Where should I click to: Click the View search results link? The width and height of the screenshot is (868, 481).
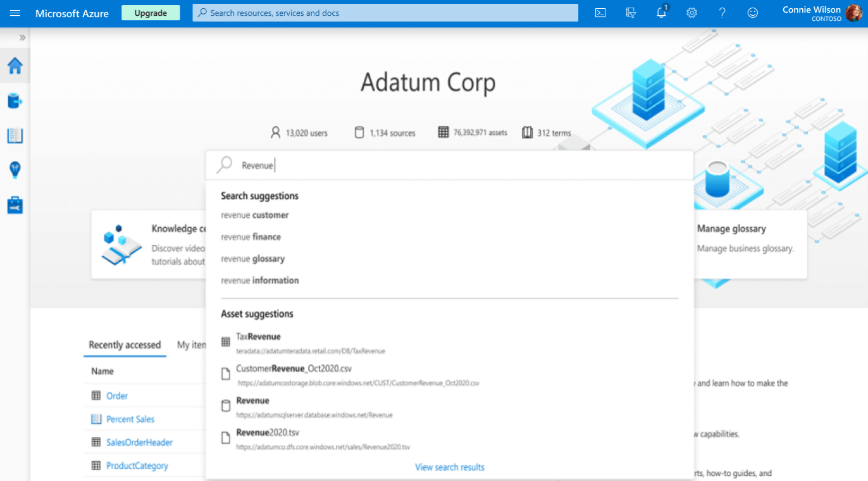coord(449,467)
